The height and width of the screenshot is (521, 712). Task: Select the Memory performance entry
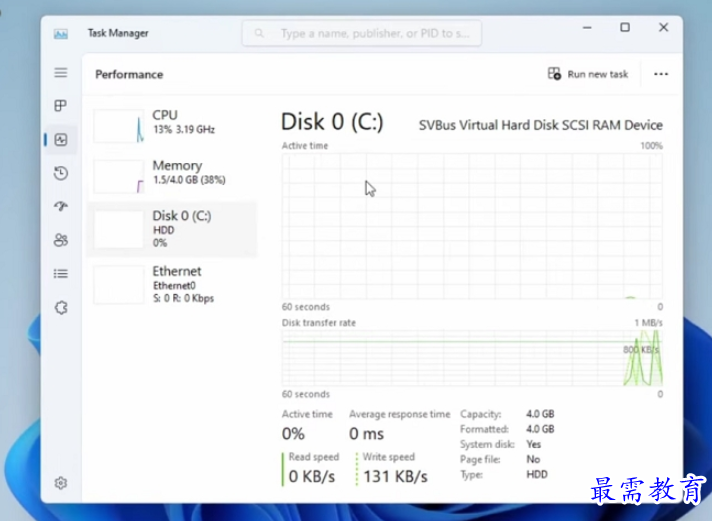tap(172, 176)
